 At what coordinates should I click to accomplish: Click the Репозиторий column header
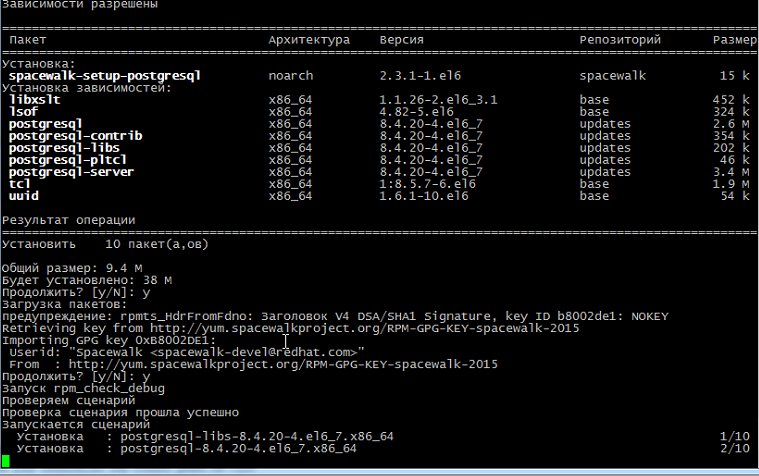pos(620,40)
